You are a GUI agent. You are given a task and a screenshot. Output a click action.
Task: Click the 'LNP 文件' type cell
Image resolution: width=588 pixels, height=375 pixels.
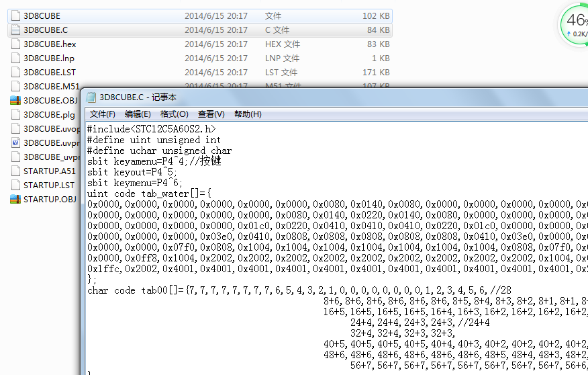[x=282, y=58]
